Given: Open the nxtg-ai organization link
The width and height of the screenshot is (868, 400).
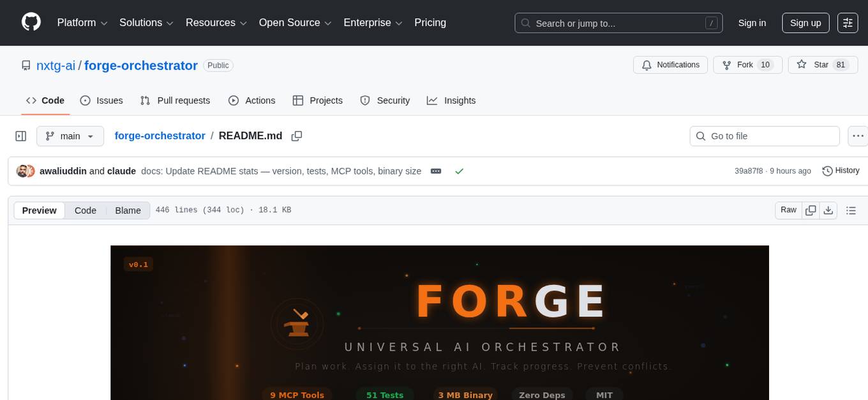Looking at the screenshot, I should 56,65.
